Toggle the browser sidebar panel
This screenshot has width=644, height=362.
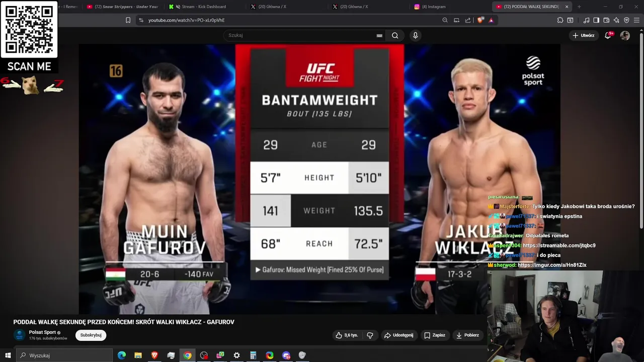pyautogui.click(x=596, y=20)
